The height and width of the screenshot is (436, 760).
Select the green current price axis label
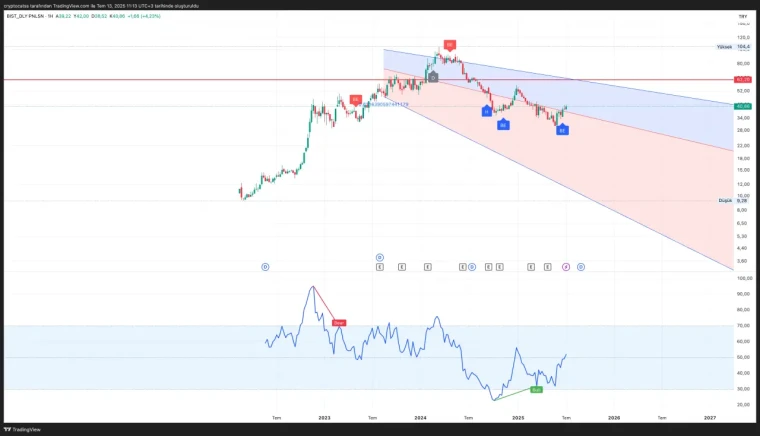pyautogui.click(x=743, y=106)
